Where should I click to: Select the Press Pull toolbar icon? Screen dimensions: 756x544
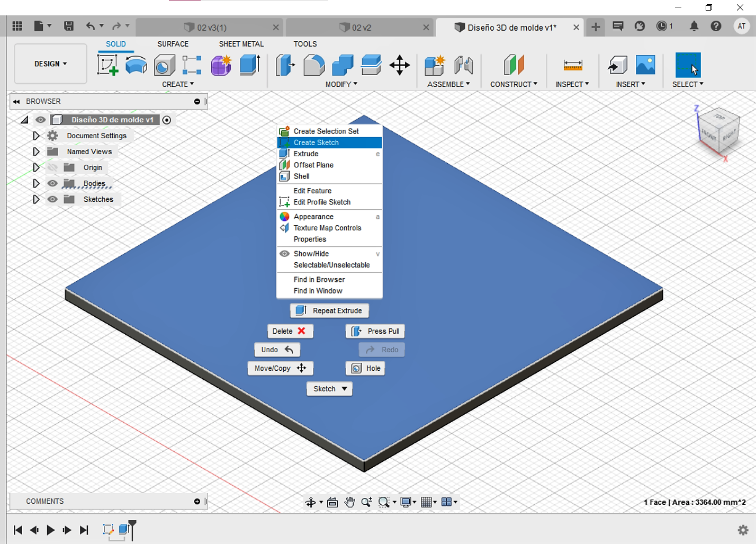click(285, 65)
